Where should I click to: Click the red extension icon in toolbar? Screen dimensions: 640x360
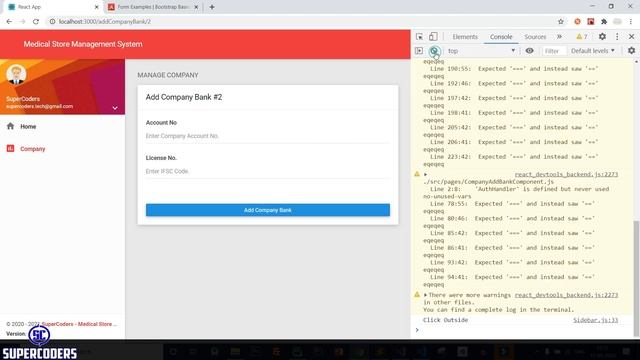591,22
